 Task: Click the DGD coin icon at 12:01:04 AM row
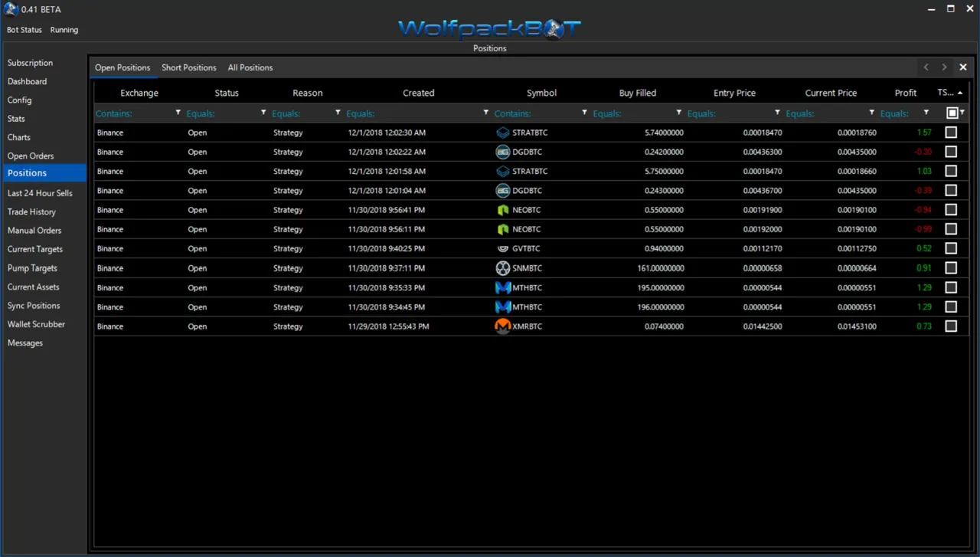pyautogui.click(x=502, y=191)
